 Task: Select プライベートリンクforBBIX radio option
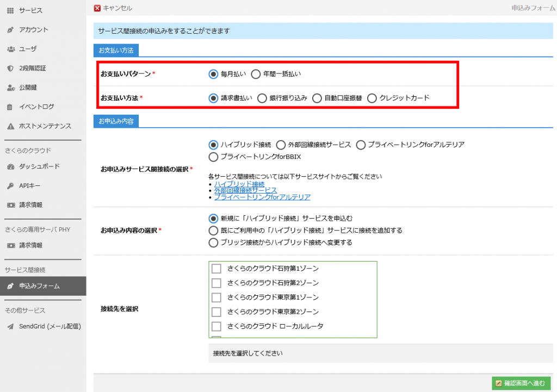[213, 157]
